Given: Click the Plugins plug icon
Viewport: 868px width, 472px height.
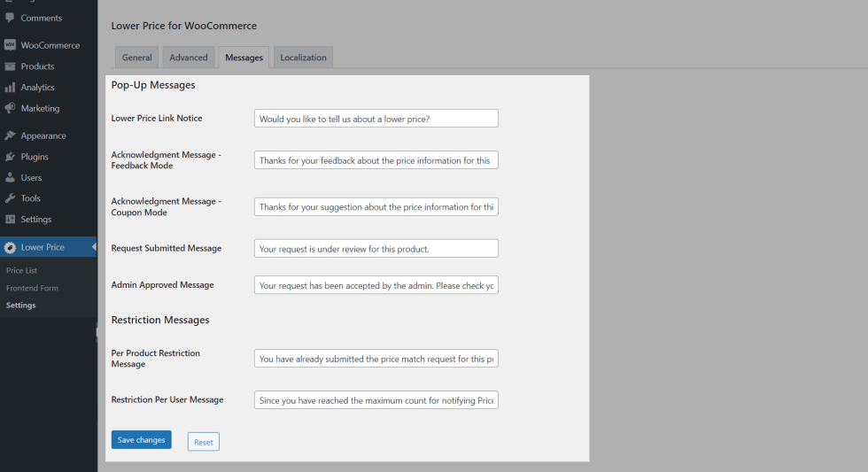Looking at the screenshot, I should pos(10,157).
